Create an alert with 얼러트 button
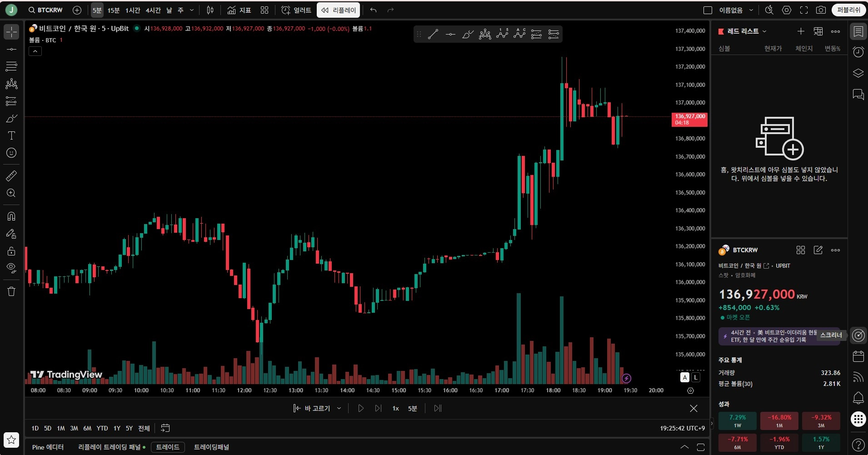This screenshot has height=455, width=868. point(296,10)
